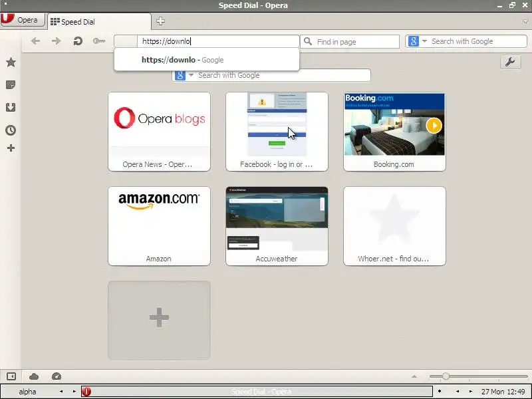Click the 'Facebook - log in or …' caption
The height and width of the screenshot is (399, 532).
pos(276,164)
